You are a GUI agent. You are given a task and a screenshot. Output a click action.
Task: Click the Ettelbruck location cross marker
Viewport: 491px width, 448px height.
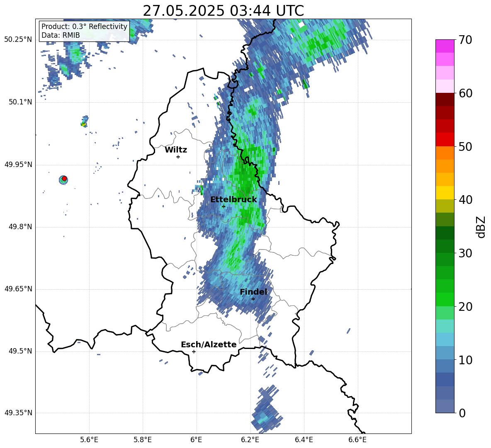tap(224, 206)
